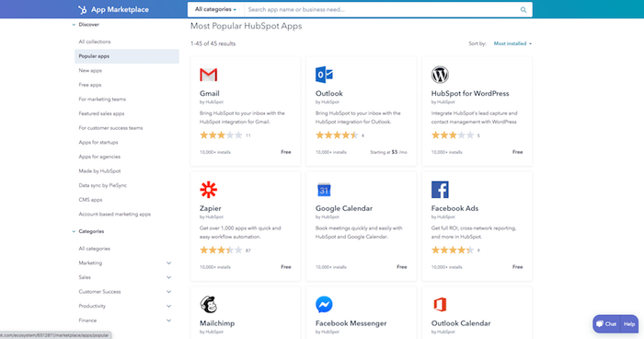Expand the Finance category chevron
The image size is (644, 339).
(168, 321)
